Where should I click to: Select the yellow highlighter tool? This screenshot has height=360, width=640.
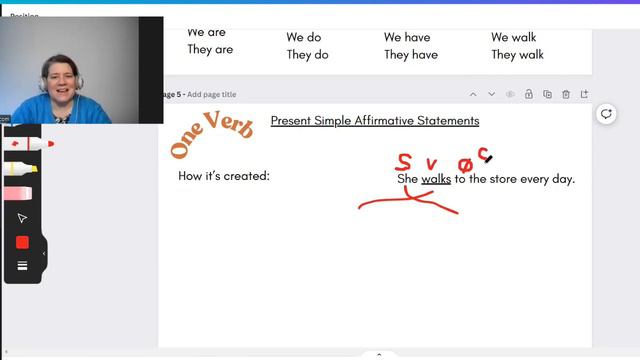(21, 168)
